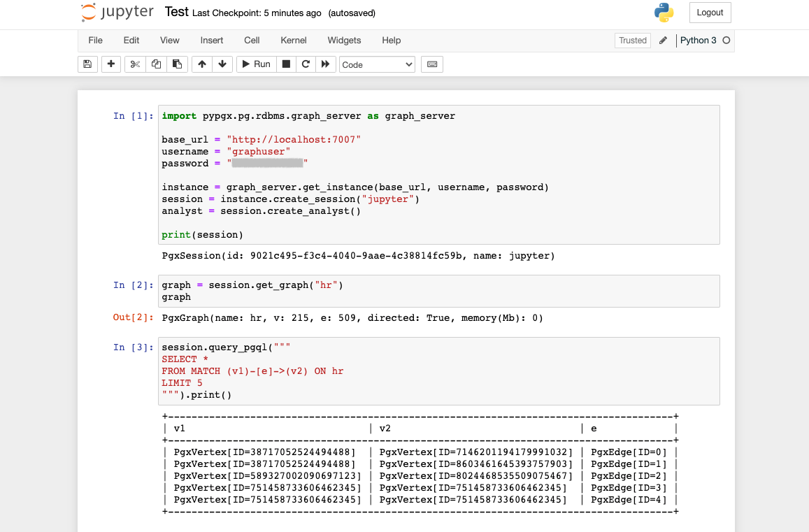Open the Edit menu

coord(131,41)
